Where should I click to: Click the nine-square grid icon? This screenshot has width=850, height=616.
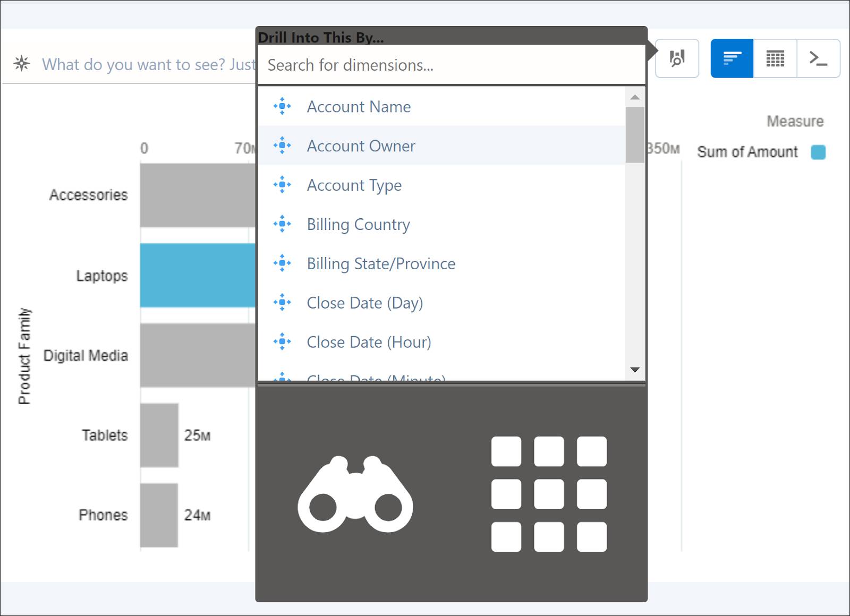[549, 494]
